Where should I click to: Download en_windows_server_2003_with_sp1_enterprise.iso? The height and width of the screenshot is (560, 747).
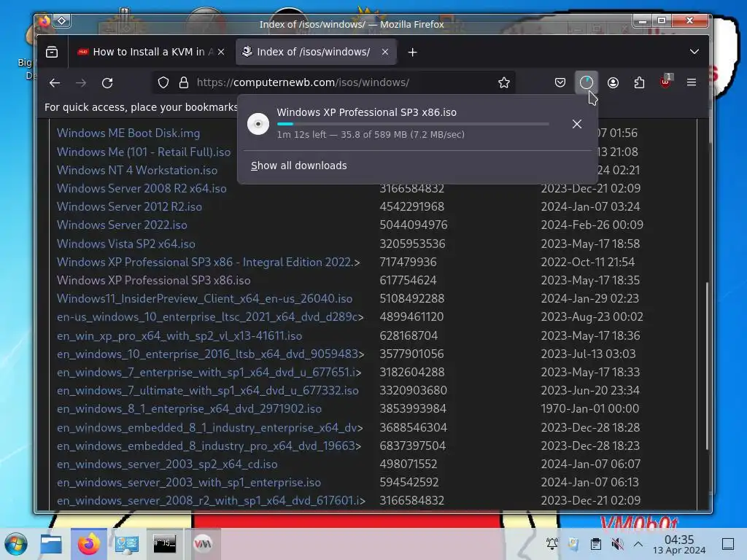tap(189, 483)
